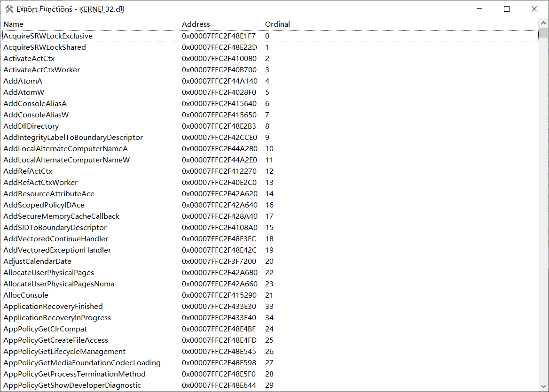549x392 pixels.
Task: Select AppPolicyGetCreateFileAccess row
Action: 270,340
